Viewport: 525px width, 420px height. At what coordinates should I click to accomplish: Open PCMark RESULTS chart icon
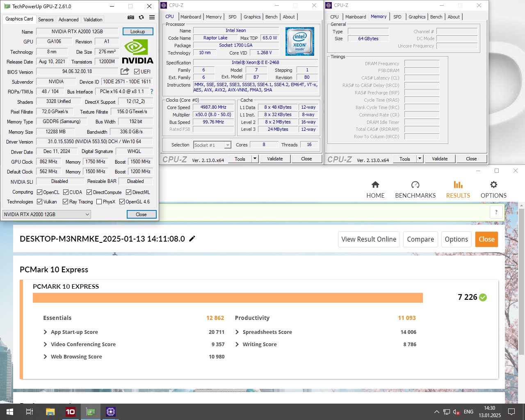458,185
